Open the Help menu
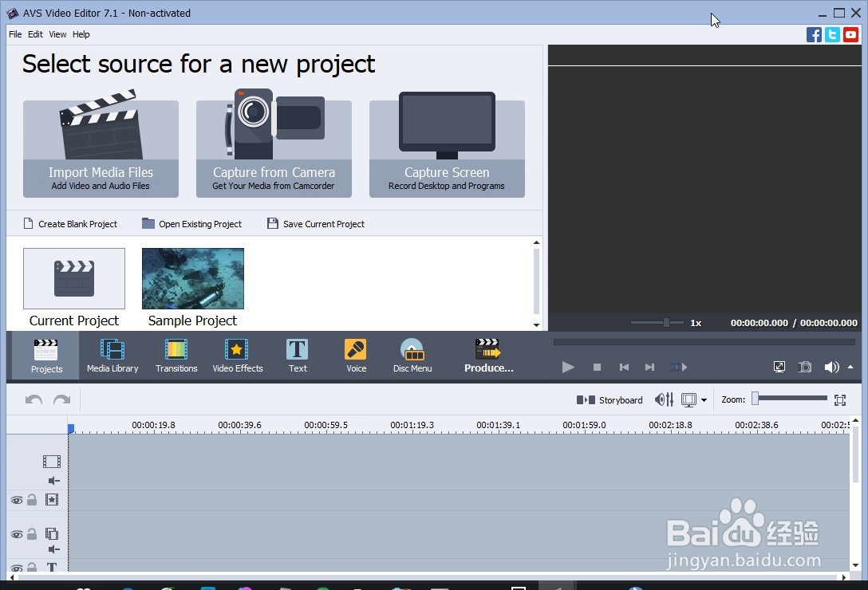This screenshot has height=590, width=868. [81, 34]
